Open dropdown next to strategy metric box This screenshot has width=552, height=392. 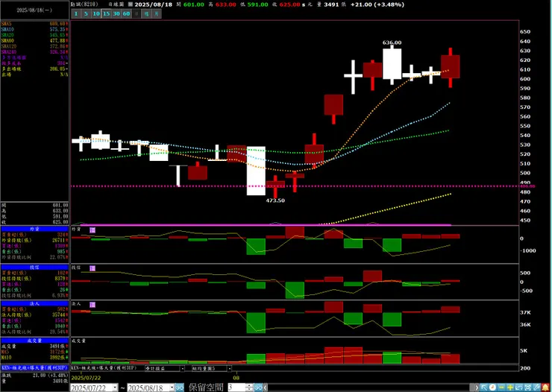[x=182, y=368]
